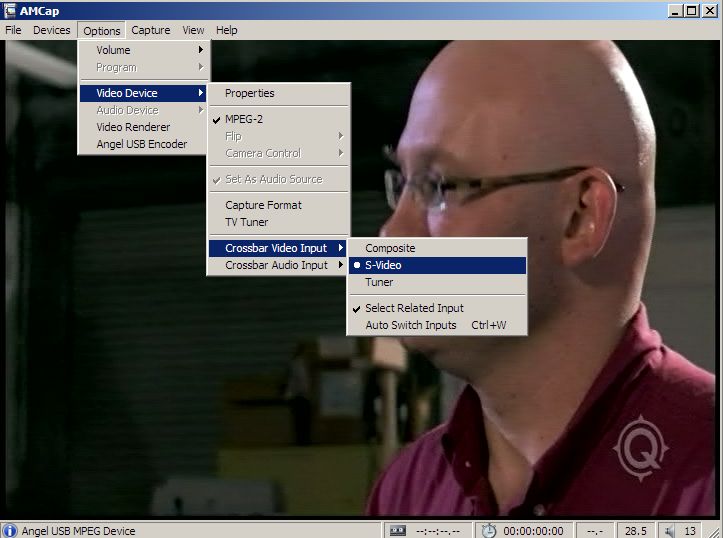Expand the Video Device submenu
The height and width of the screenshot is (538, 723).
click(142, 93)
